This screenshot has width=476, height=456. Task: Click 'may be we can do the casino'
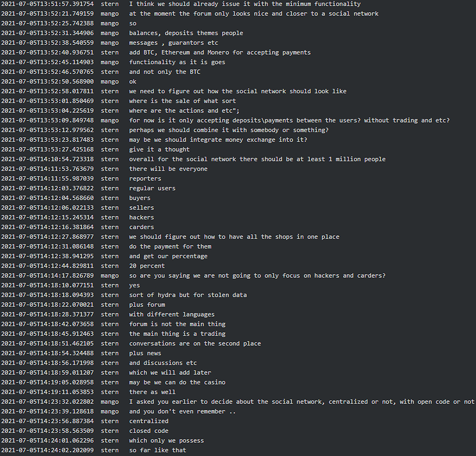pos(177,382)
